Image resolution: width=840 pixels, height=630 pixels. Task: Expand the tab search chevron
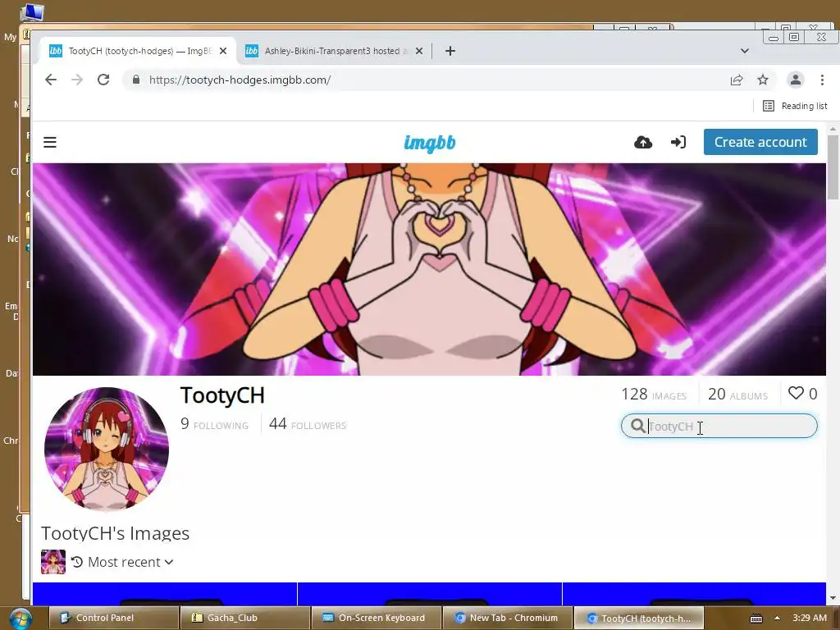click(745, 51)
